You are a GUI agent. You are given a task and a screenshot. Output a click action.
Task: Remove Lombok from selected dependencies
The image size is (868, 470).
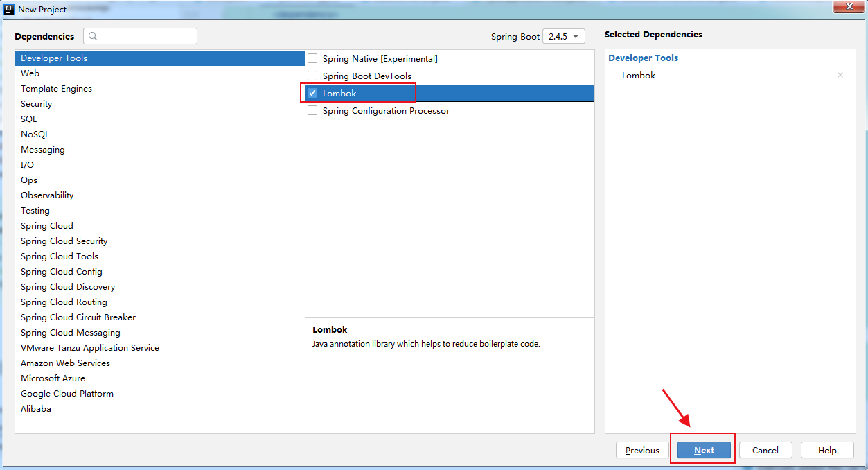coord(840,75)
